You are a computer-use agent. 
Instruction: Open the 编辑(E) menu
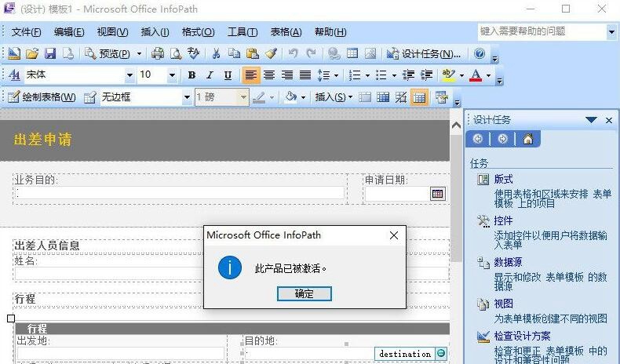69,32
